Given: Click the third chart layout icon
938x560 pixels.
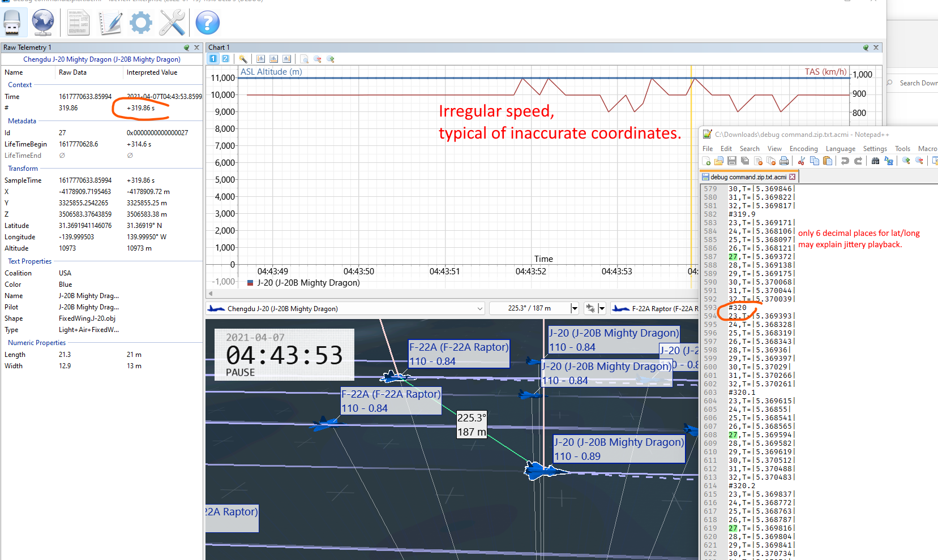Looking at the screenshot, I should (286, 59).
